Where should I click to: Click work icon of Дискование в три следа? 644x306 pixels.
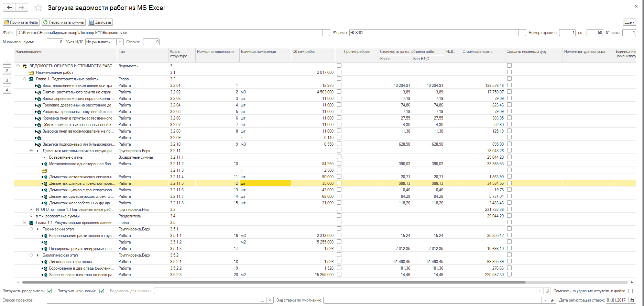coord(44,262)
